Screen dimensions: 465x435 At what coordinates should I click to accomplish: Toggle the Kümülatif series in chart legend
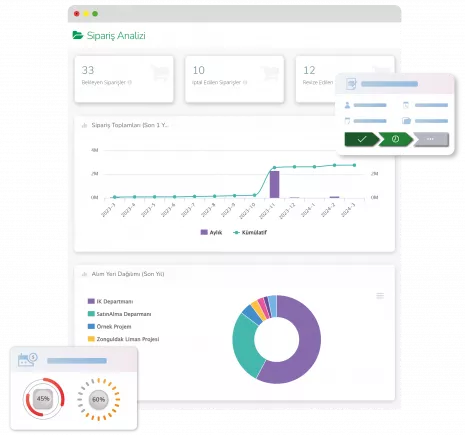[x=250, y=232]
